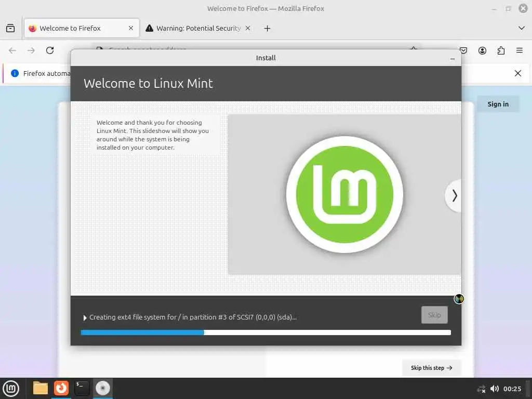Reload the current Firefox page

[50, 50]
